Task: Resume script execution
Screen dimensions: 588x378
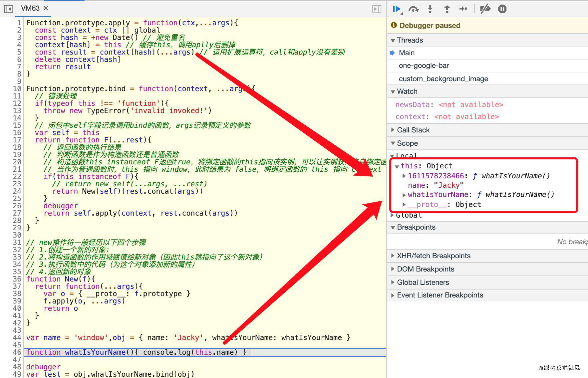Action: point(397,9)
